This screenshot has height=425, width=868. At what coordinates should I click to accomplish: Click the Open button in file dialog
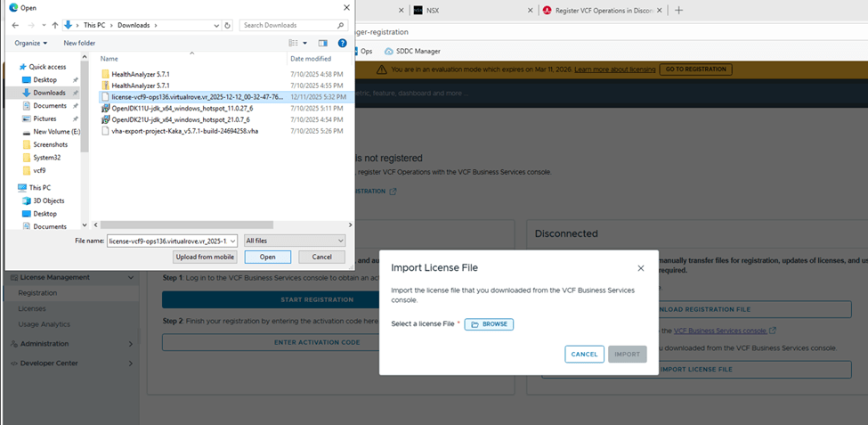tap(268, 257)
